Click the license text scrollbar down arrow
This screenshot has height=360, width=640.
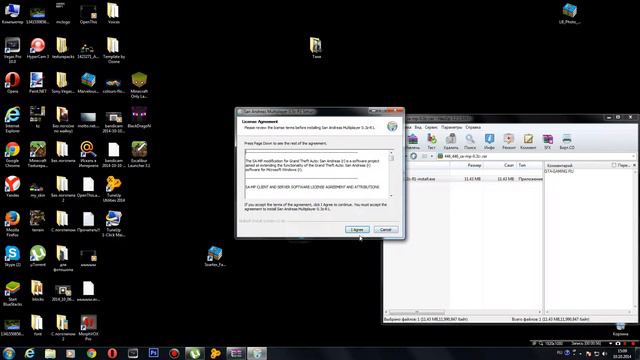391,196
